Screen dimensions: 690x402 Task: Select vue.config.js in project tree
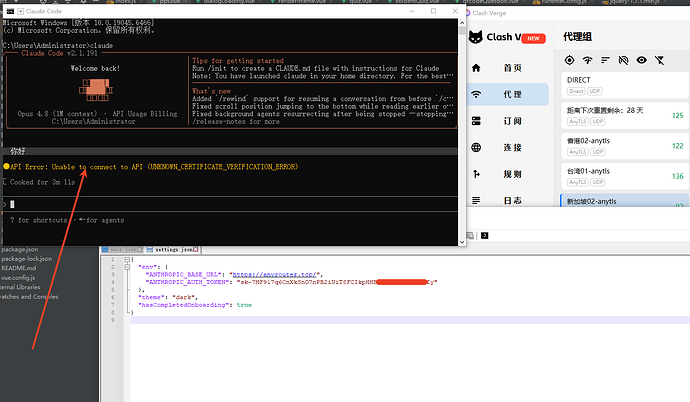18,278
